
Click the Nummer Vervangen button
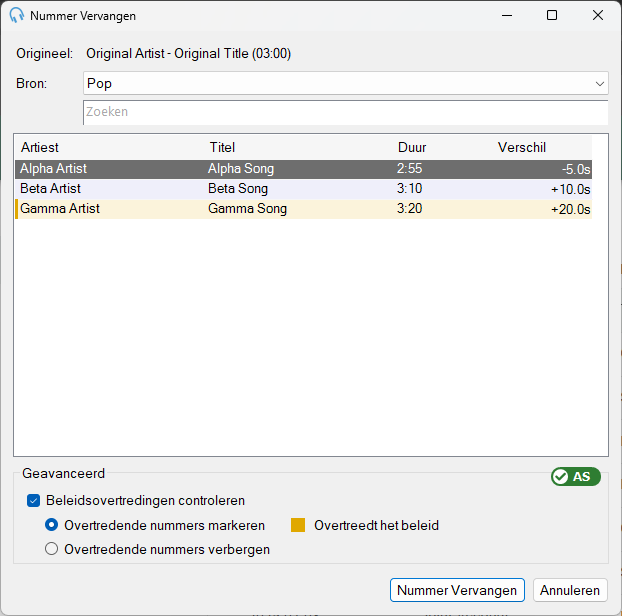coord(457,590)
